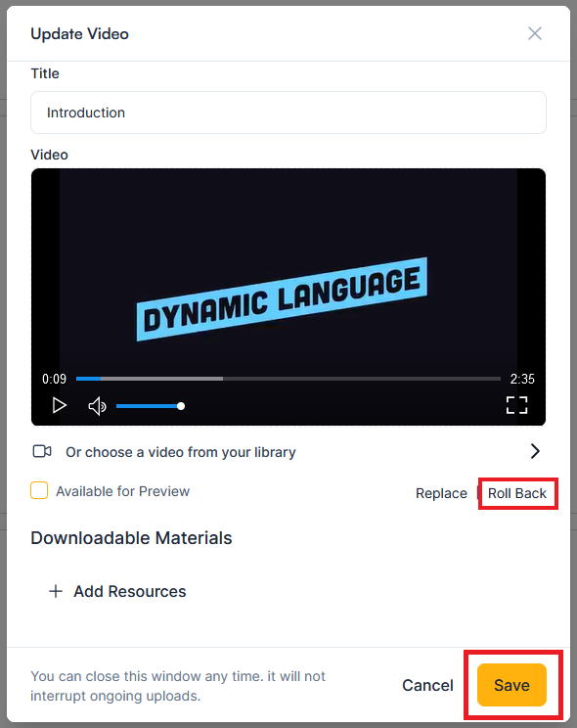577x728 pixels.
Task: Choose a video from your library
Action: point(181,452)
